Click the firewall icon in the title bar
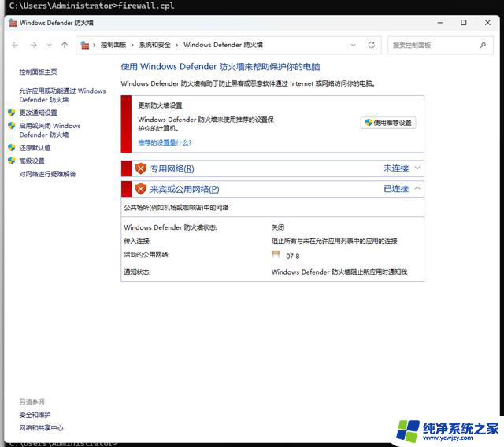The image size is (504, 447). [13, 23]
